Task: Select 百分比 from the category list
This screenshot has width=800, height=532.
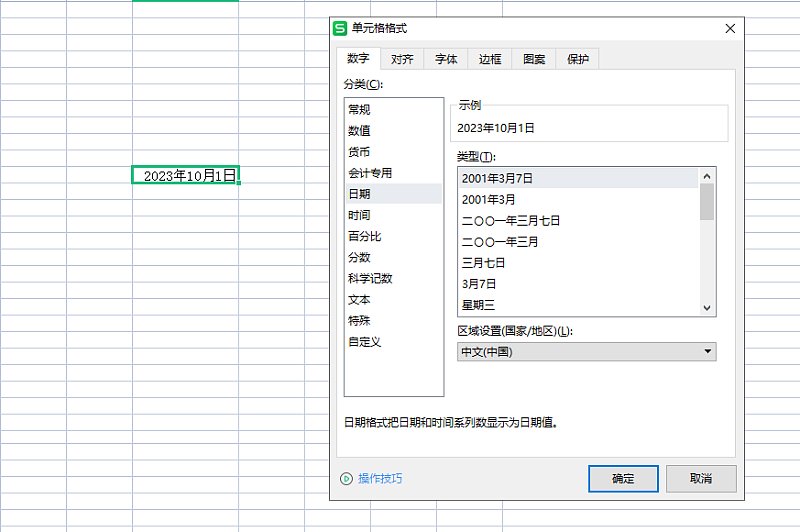Action: point(364,237)
